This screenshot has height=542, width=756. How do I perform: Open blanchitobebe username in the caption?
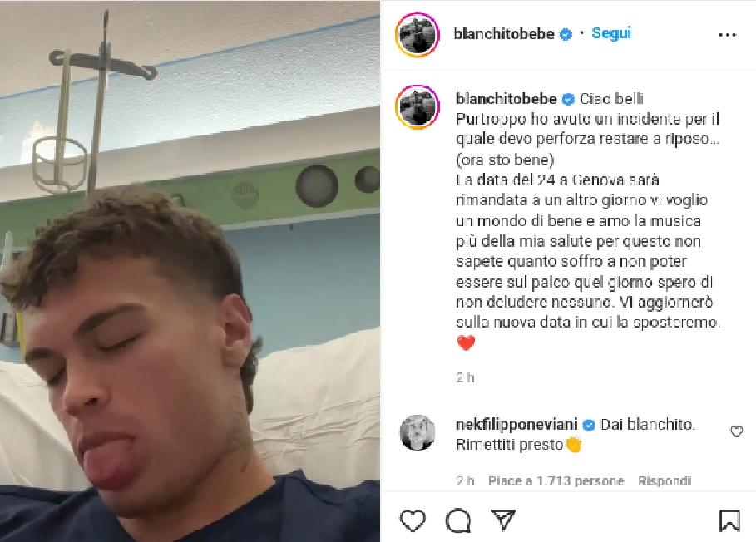point(506,99)
